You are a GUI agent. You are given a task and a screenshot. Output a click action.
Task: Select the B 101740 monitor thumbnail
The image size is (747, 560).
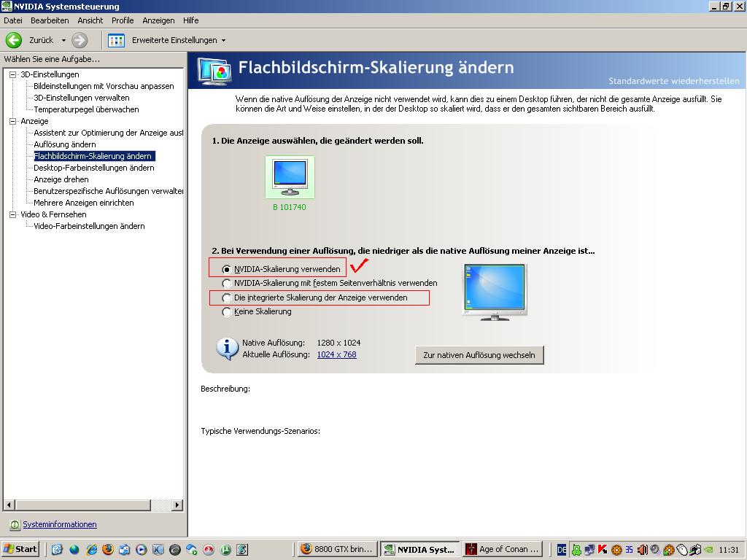pos(290,177)
